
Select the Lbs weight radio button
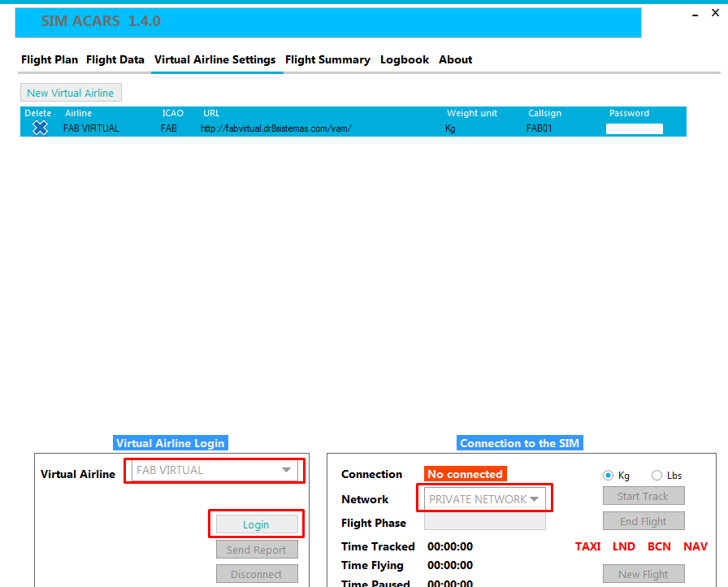[656, 476]
